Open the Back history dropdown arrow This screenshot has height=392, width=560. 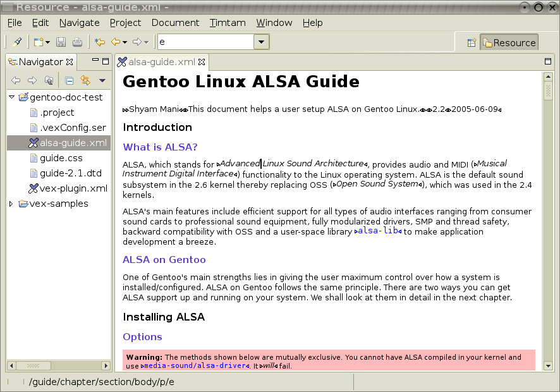(x=125, y=42)
